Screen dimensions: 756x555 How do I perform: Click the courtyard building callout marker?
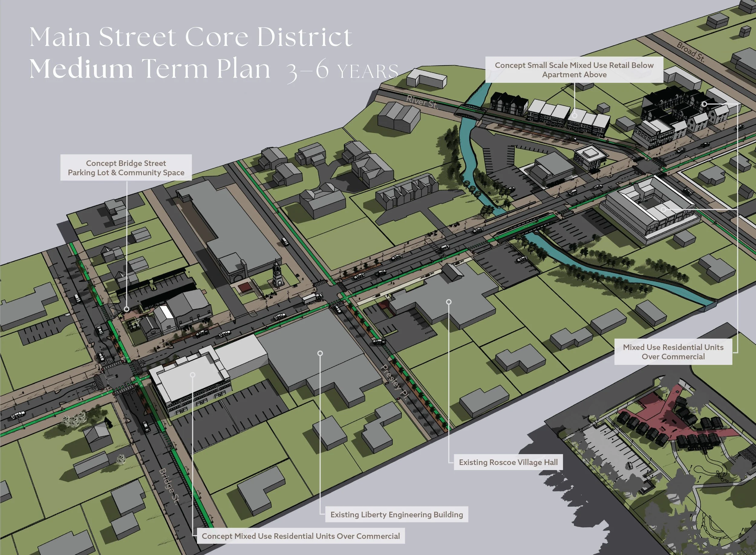click(x=663, y=209)
